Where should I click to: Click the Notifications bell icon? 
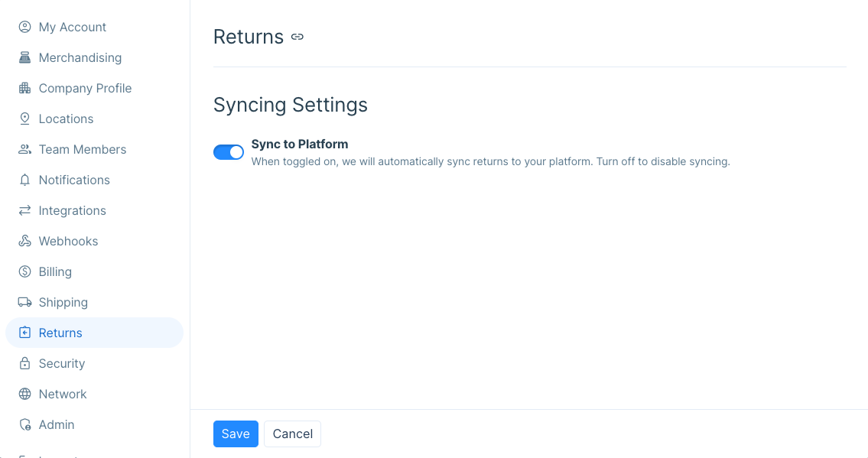click(x=24, y=180)
